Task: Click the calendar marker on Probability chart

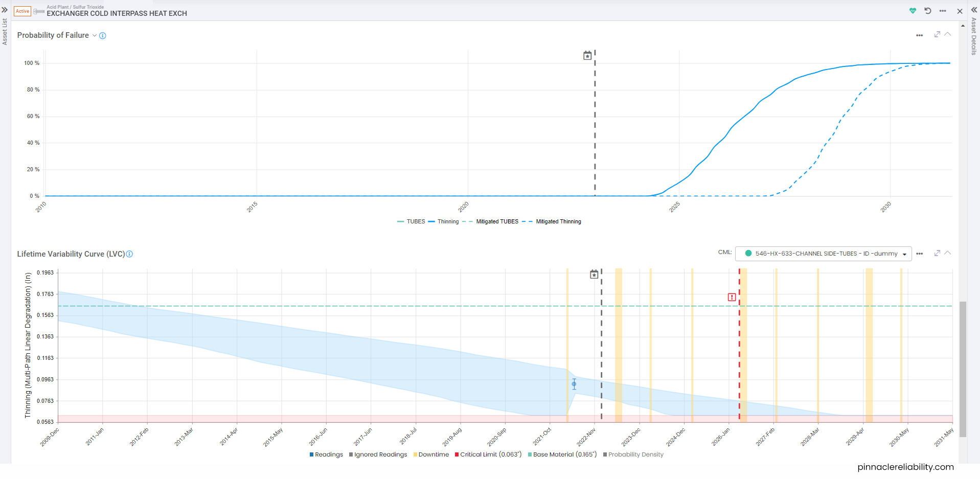Action: click(587, 56)
